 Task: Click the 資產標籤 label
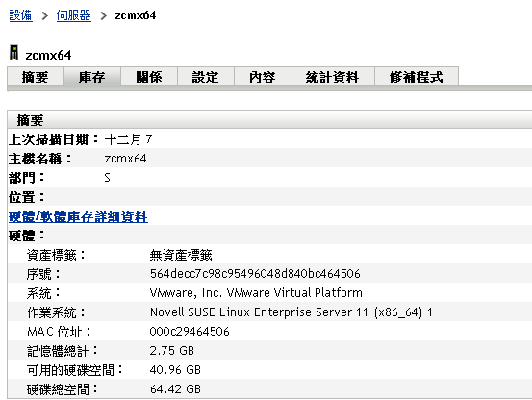(x=56, y=255)
